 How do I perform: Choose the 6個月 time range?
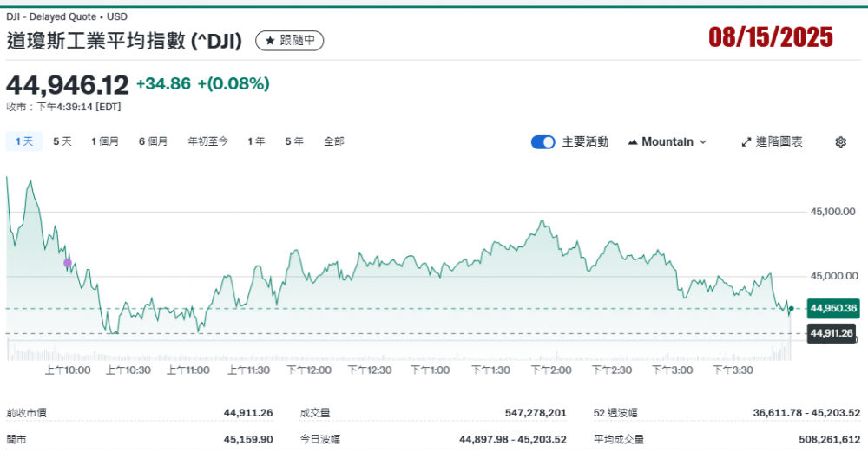[153, 141]
